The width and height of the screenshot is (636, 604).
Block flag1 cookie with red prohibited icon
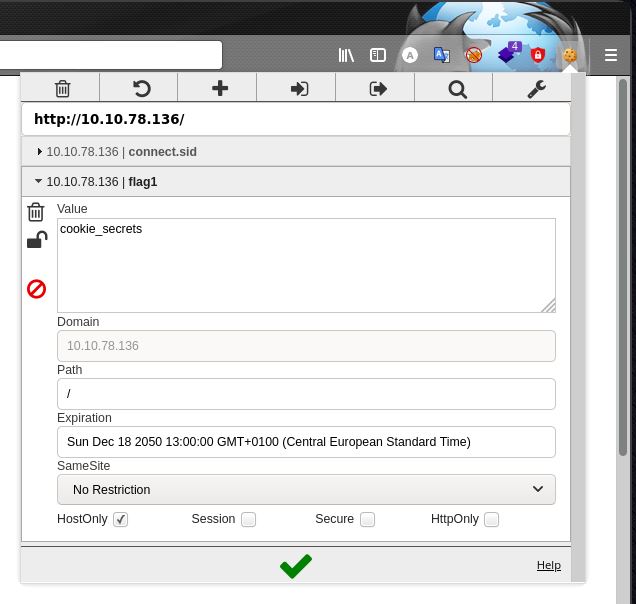point(37,289)
